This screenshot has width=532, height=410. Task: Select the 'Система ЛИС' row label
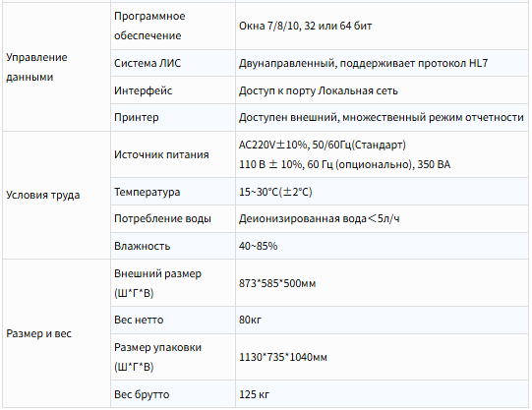(x=148, y=63)
